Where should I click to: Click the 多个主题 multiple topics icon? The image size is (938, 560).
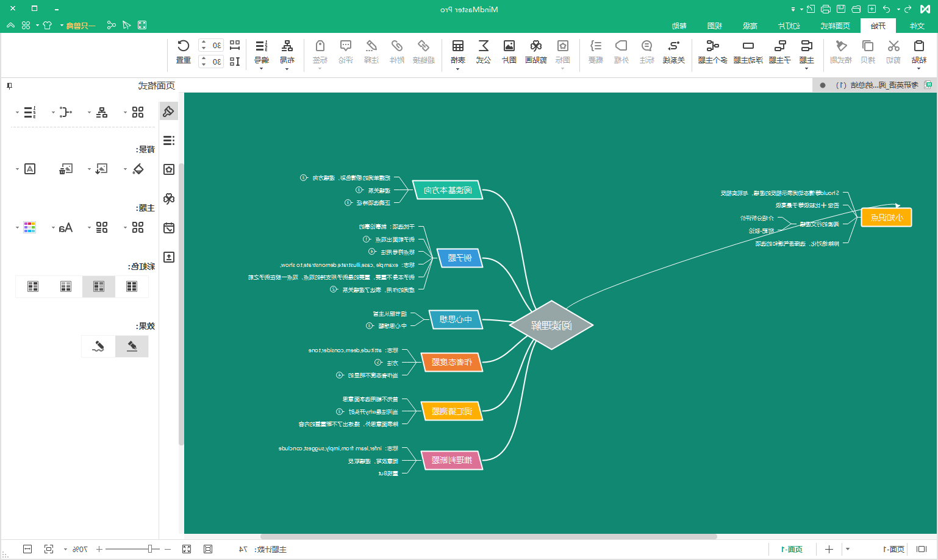(712, 46)
